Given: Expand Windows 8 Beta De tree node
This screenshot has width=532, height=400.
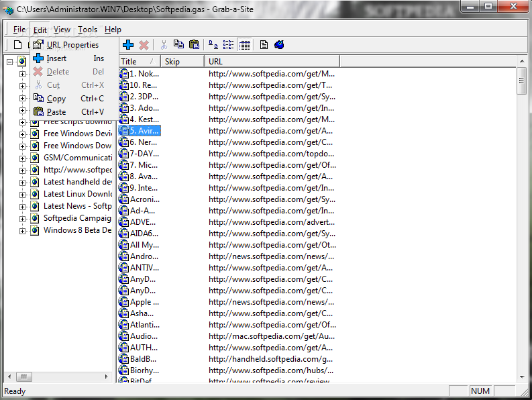Looking at the screenshot, I should pos(22,231).
